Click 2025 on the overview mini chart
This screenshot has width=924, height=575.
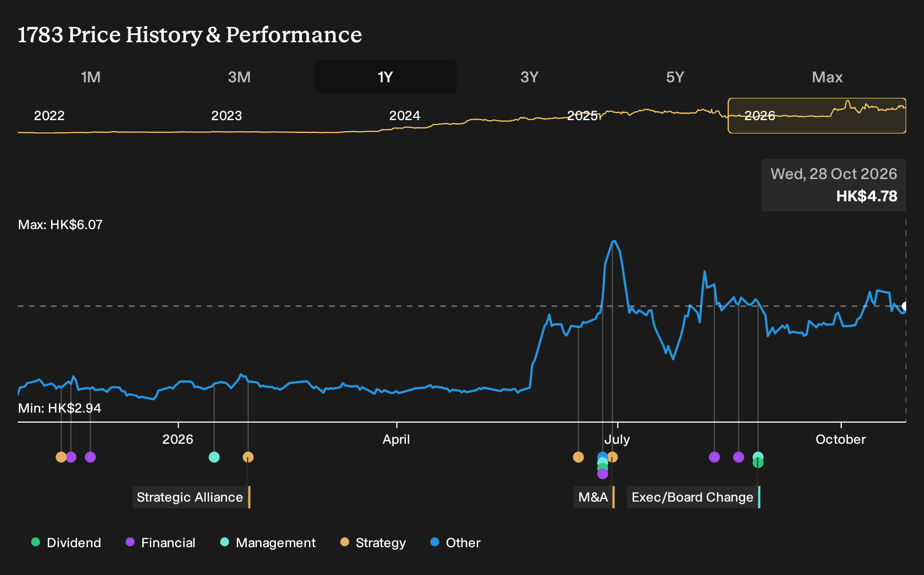582,116
